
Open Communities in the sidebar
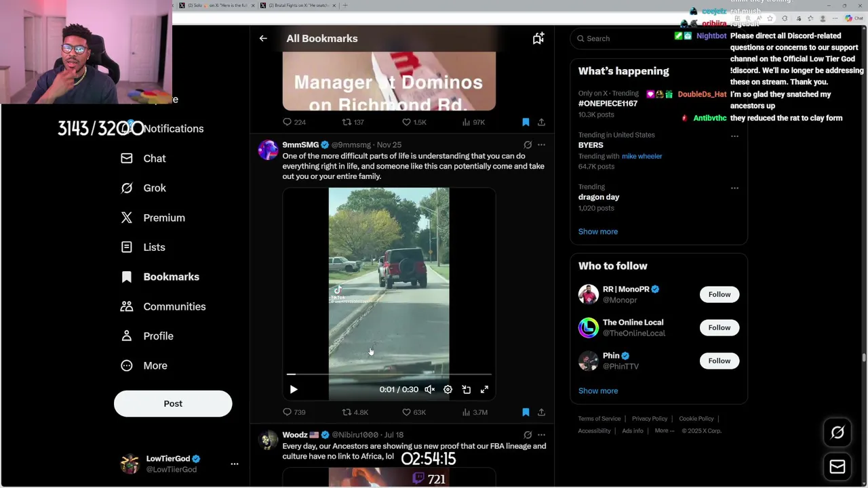coord(163,306)
